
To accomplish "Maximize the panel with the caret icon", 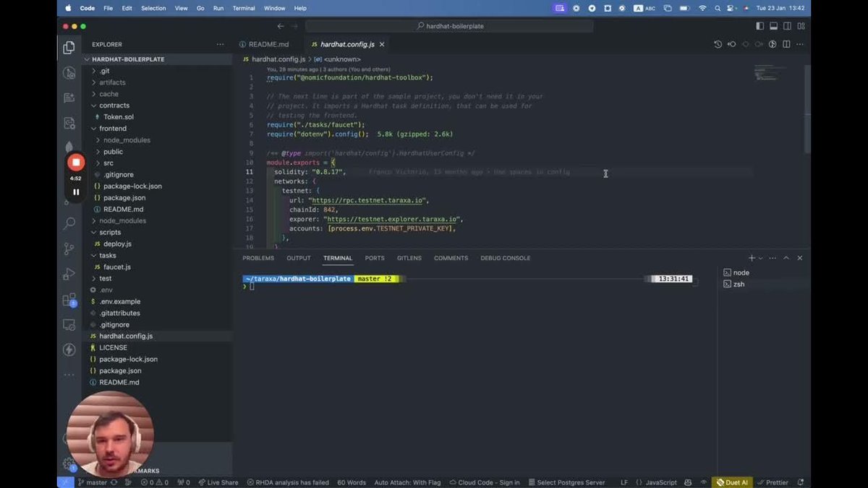I will coord(788,258).
